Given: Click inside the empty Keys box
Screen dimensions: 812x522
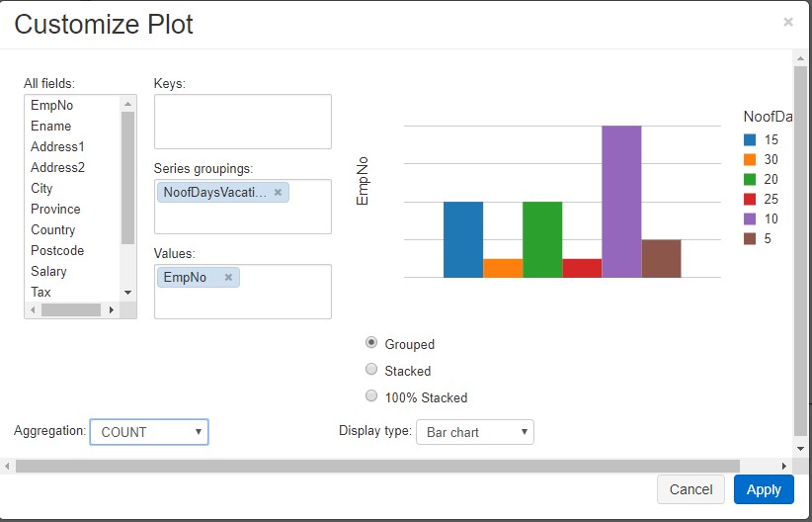Looking at the screenshot, I should [x=242, y=122].
